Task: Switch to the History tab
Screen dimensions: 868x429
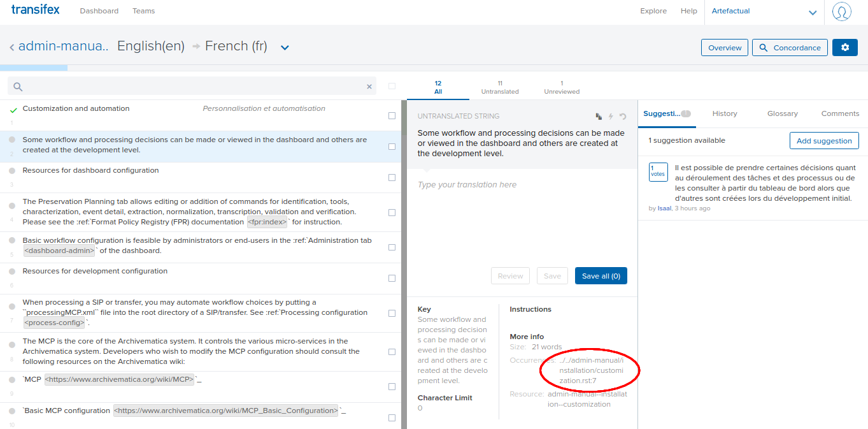Action: (x=724, y=113)
